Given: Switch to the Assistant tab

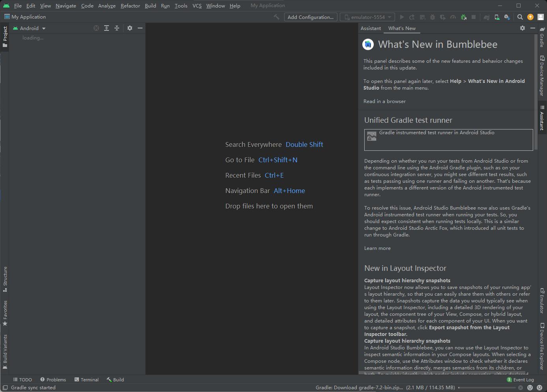Looking at the screenshot, I should [371, 28].
